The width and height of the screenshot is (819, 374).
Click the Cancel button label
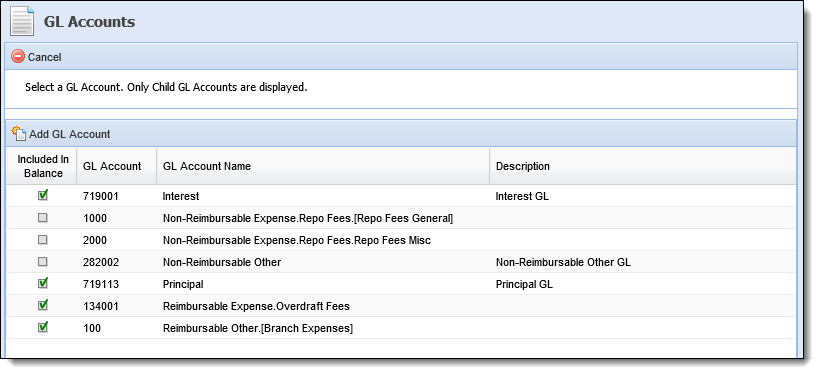[44, 57]
